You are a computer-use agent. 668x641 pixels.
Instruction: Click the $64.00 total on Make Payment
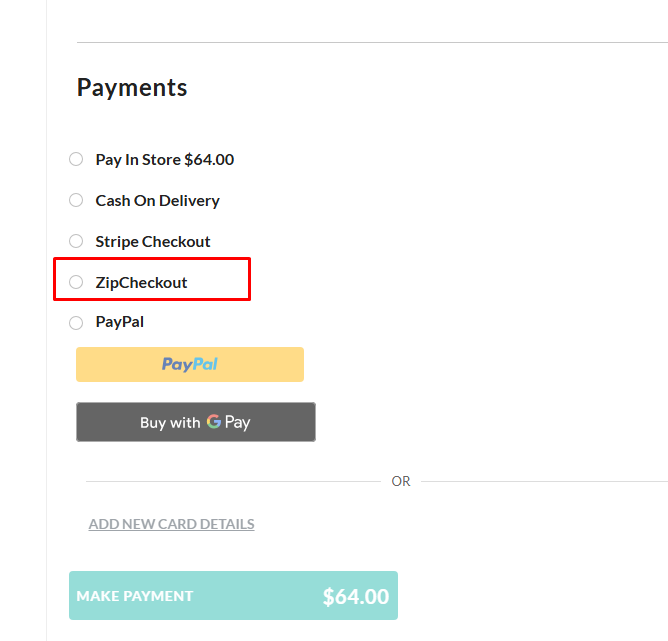[x=355, y=597]
